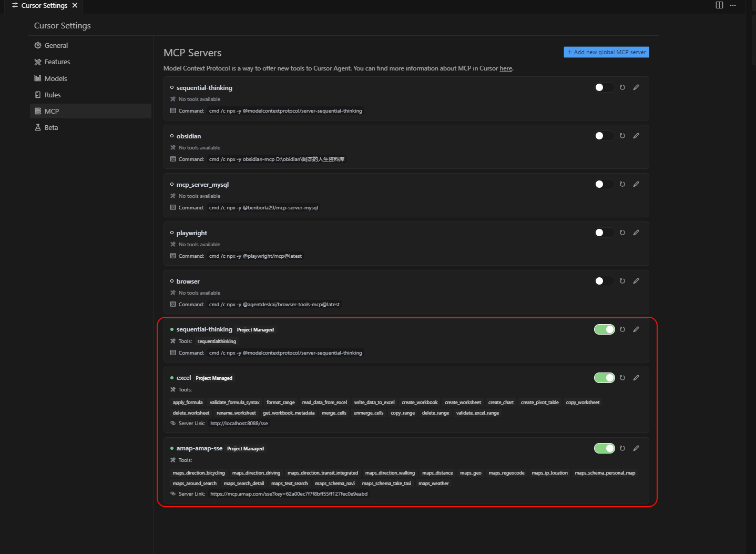Enable the mcp_server_mysql toggle
The height and width of the screenshot is (554, 756).
point(604,184)
